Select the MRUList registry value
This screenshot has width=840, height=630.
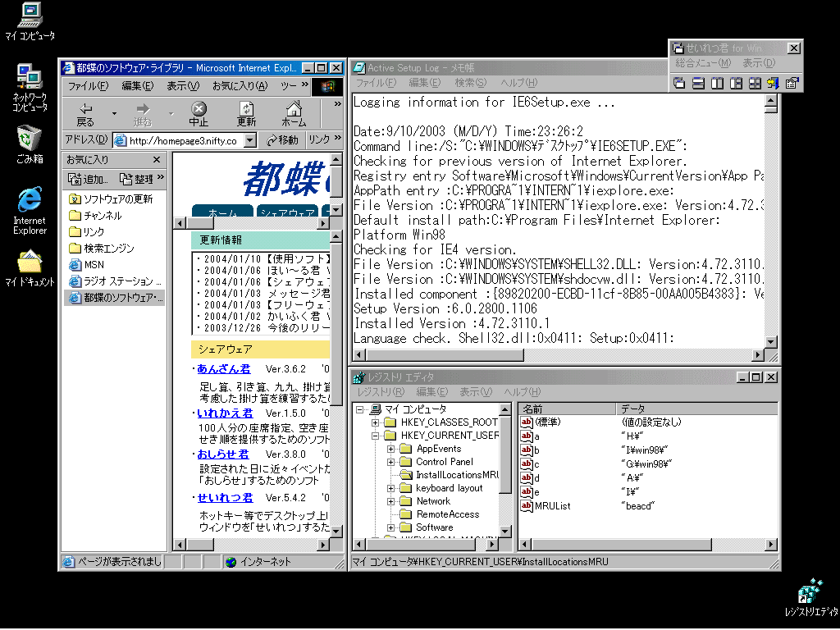[552, 505]
